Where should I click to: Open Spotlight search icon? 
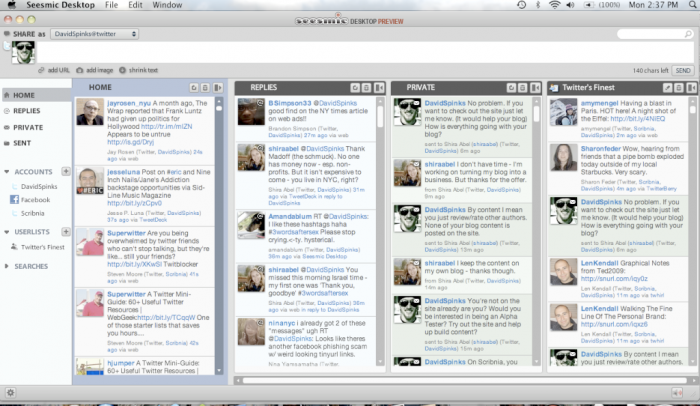(x=692, y=5)
